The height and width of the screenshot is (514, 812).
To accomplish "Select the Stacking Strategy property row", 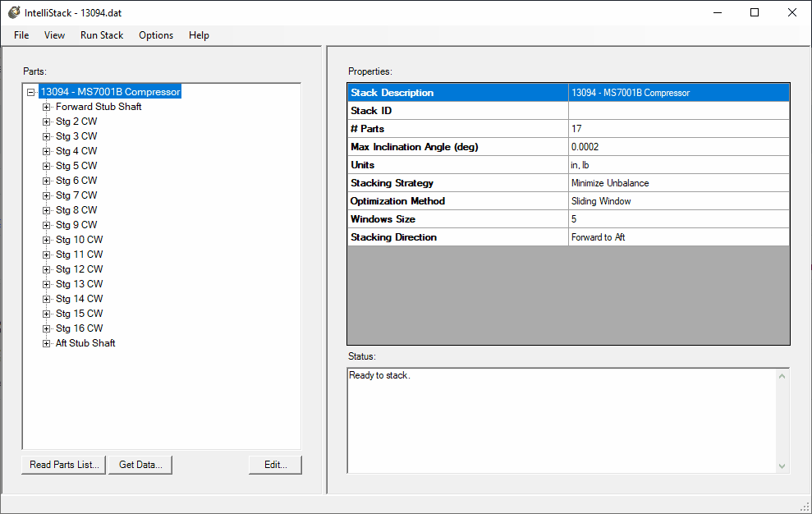I will pos(458,183).
